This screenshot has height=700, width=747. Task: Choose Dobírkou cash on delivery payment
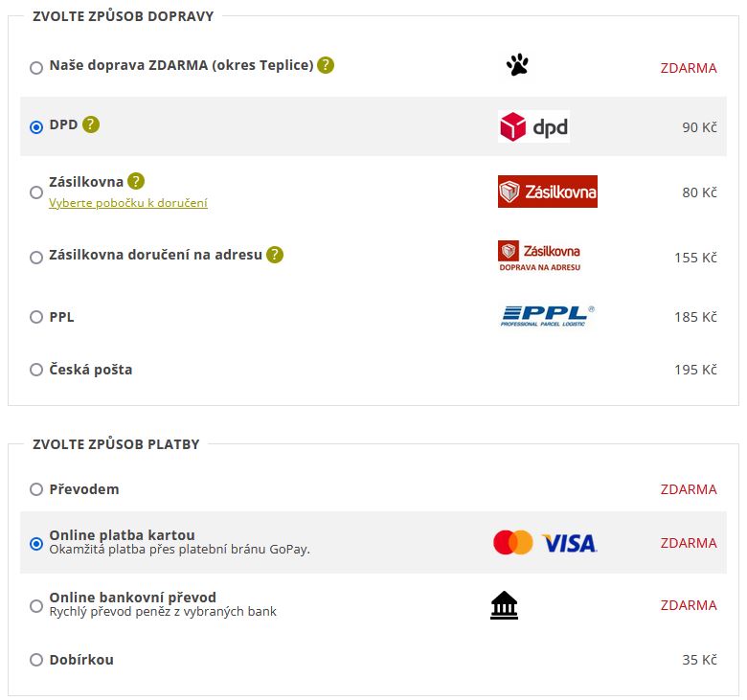(x=36, y=660)
